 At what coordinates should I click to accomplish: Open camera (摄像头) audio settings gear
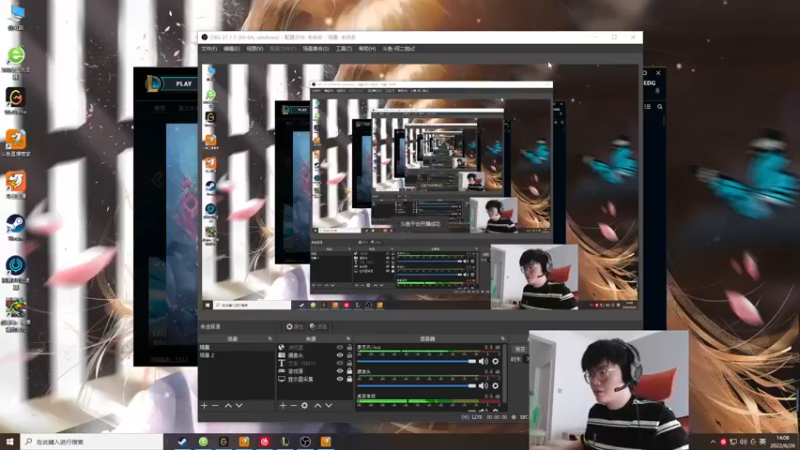point(495,386)
